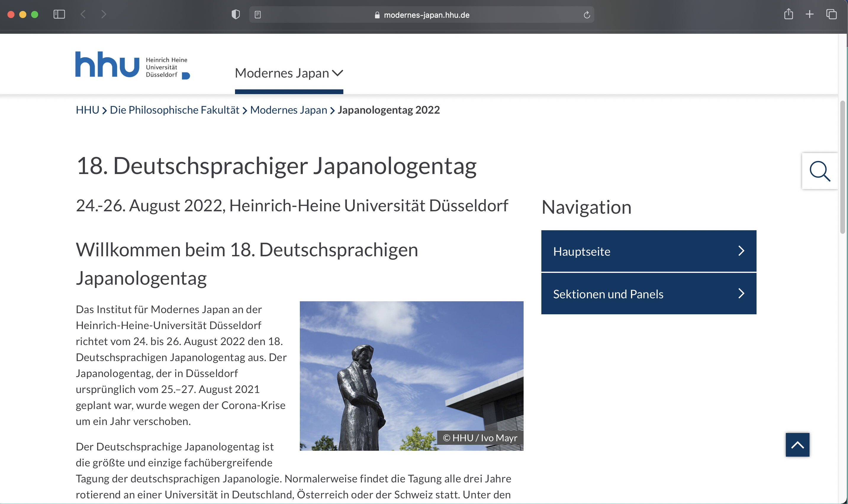The height and width of the screenshot is (504, 848).
Task: Click the page vertical scrollbar thumb
Action: (842, 167)
